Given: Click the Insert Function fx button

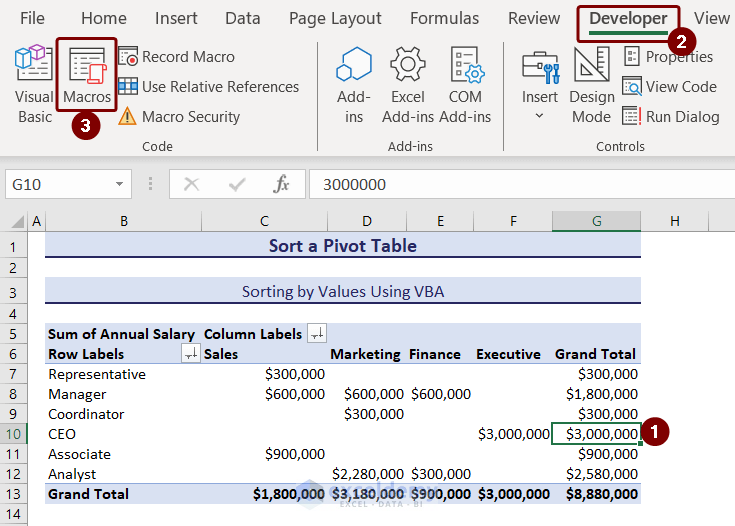Looking at the screenshot, I should coord(282,185).
